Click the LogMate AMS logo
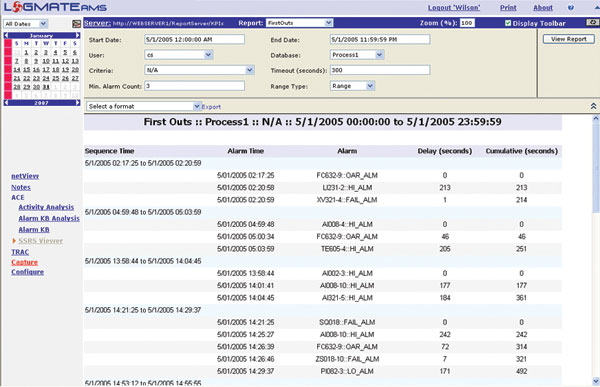Image resolution: width=600 pixels, height=387 pixels. [55, 7]
